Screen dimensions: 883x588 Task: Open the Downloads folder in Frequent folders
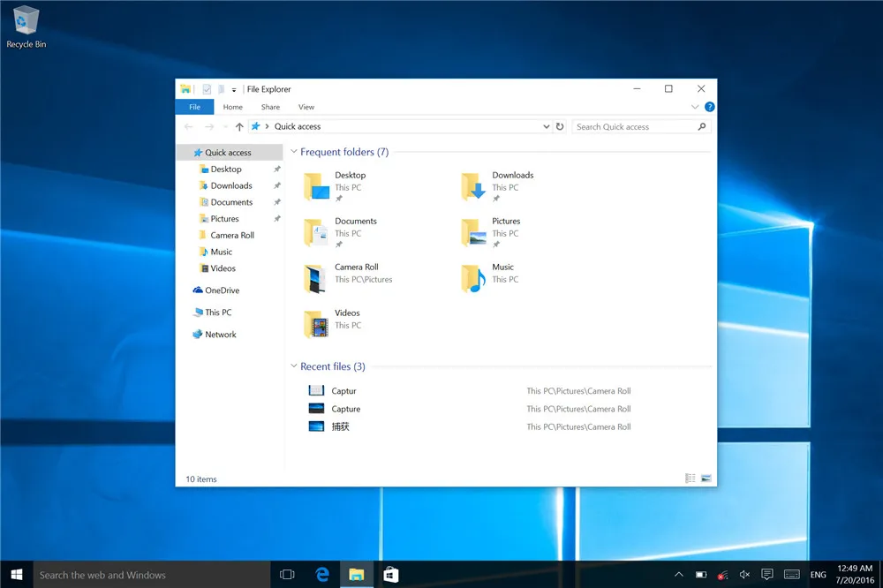[x=474, y=186]
